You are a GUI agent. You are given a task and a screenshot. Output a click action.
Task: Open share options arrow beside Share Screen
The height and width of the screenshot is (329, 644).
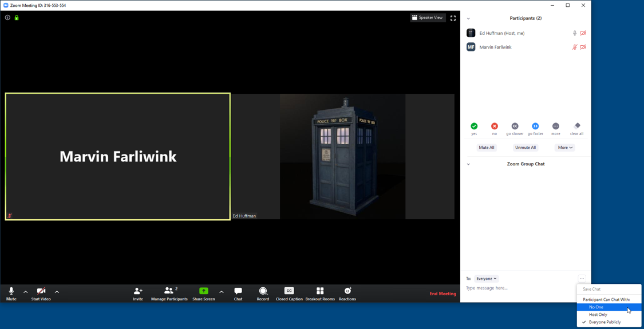222,292
